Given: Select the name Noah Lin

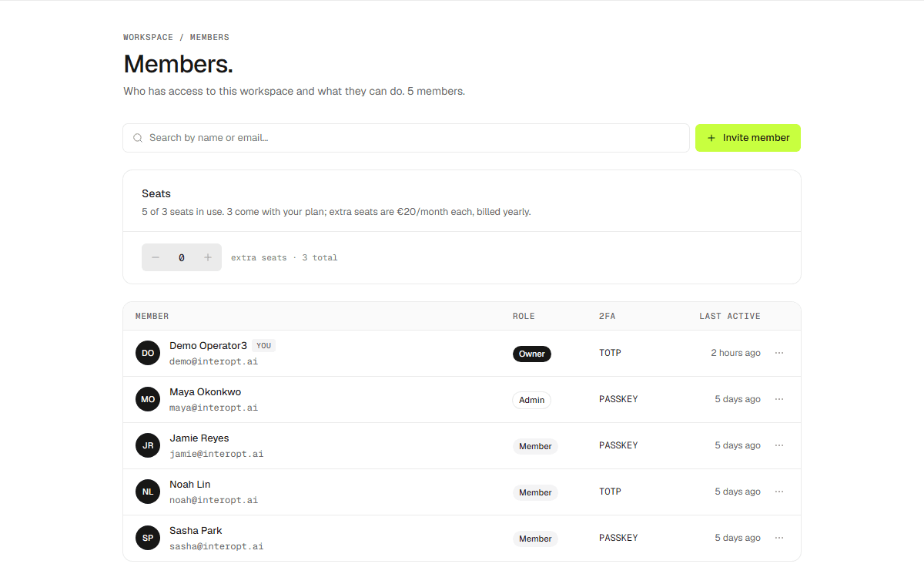Looking at the screenshot, I should [190, 484].
